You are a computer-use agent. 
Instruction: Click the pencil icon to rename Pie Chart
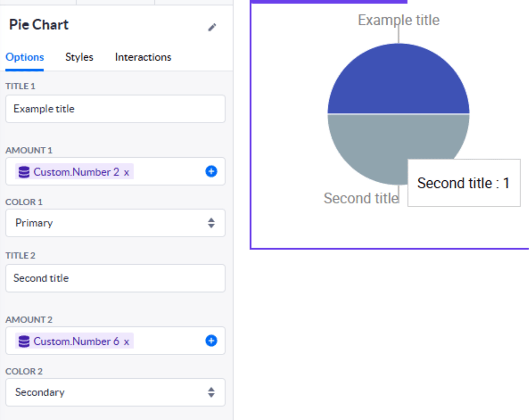[212, 27]
